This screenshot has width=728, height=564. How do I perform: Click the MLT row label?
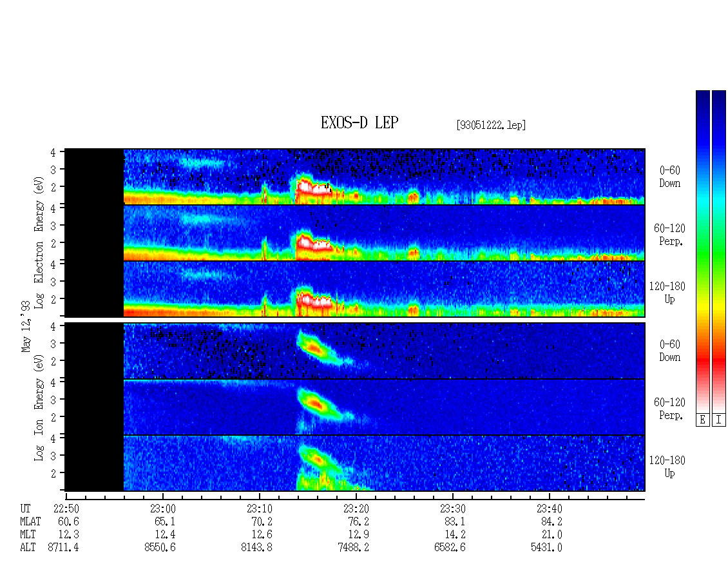(28, 535)
